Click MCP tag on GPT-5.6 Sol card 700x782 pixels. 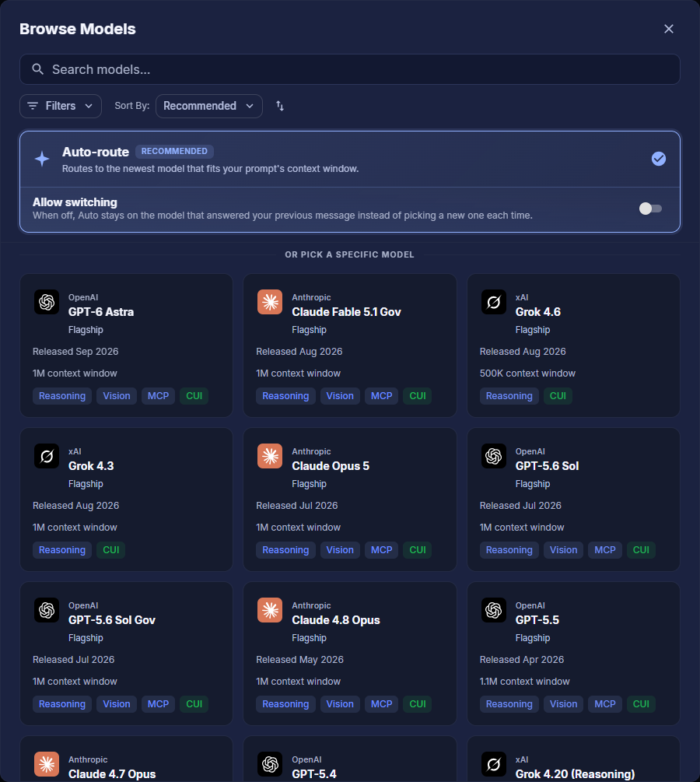pyautogui.click(x=605, y=550)
